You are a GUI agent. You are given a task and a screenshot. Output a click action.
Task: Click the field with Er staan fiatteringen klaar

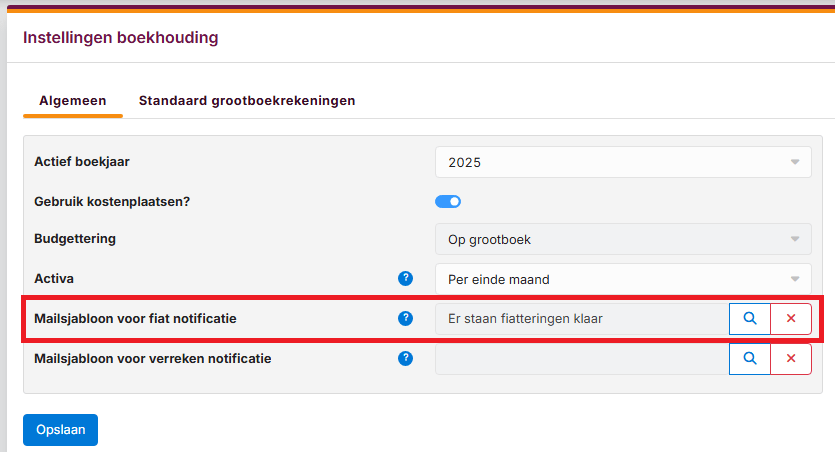point(582,319)
